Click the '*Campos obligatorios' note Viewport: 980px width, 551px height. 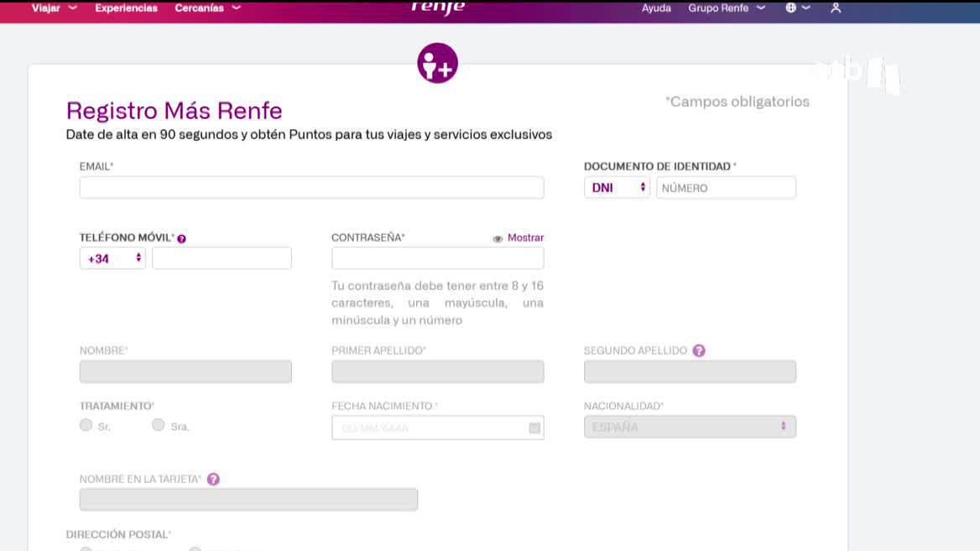click(738, 101)
